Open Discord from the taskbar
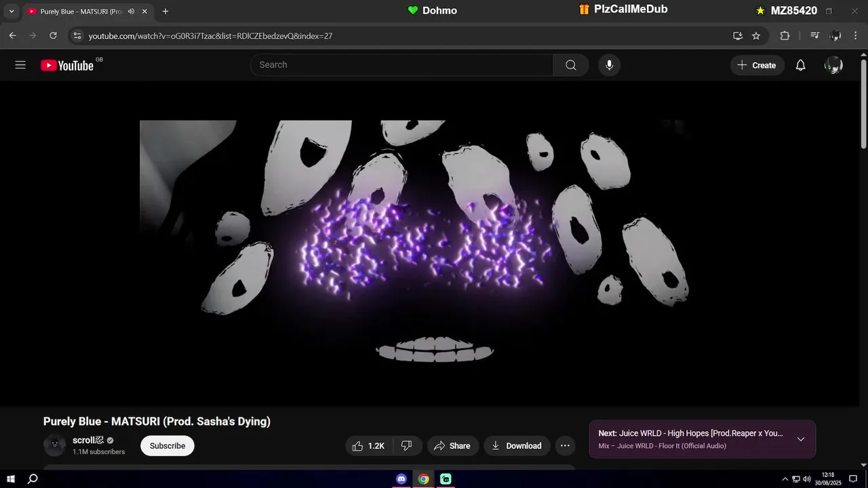 coord(401,479)
